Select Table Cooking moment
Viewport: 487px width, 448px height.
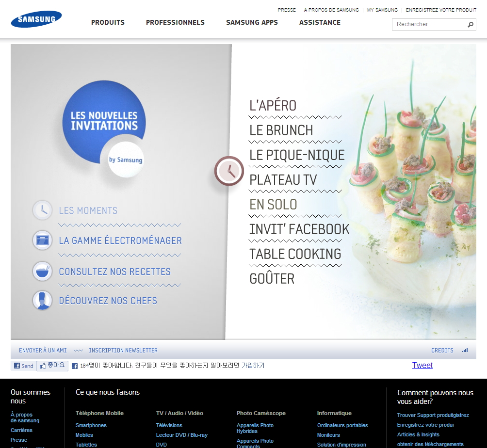point(295,254)
